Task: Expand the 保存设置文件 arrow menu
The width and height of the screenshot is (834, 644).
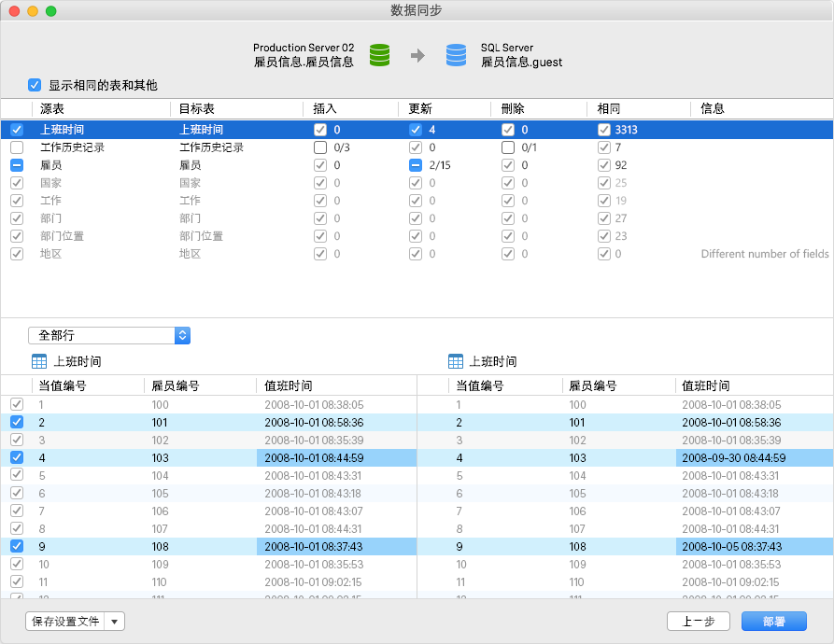Action: click(x=114, y=622)
